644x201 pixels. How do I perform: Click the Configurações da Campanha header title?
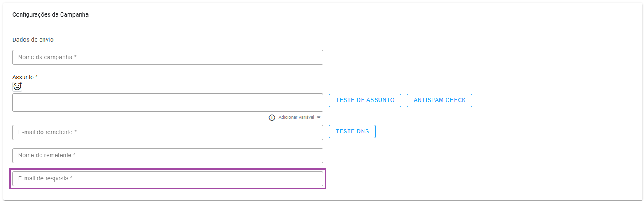pos(50,14)
